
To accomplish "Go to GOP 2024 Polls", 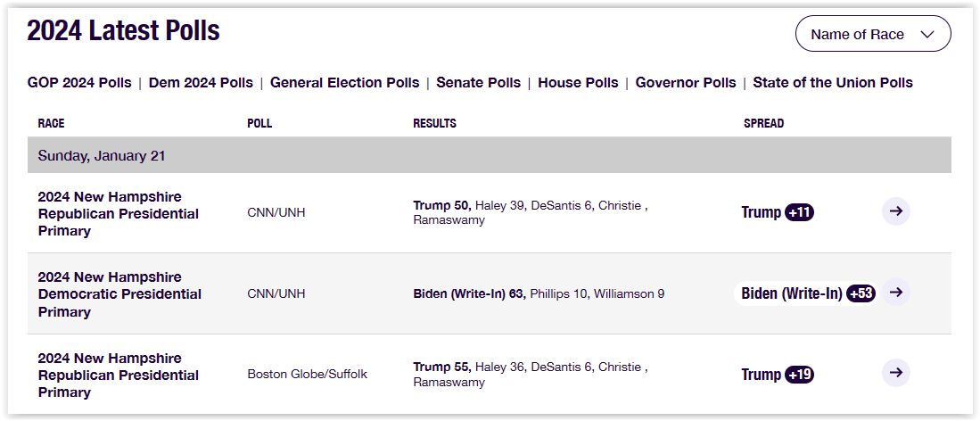I will (79, 83).
